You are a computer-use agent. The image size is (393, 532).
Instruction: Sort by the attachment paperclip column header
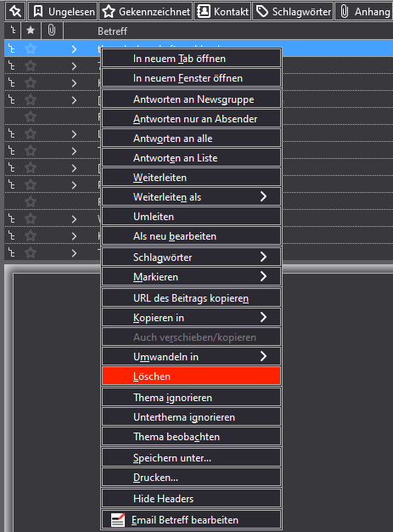pyautogui.click(x=52, y=31)
